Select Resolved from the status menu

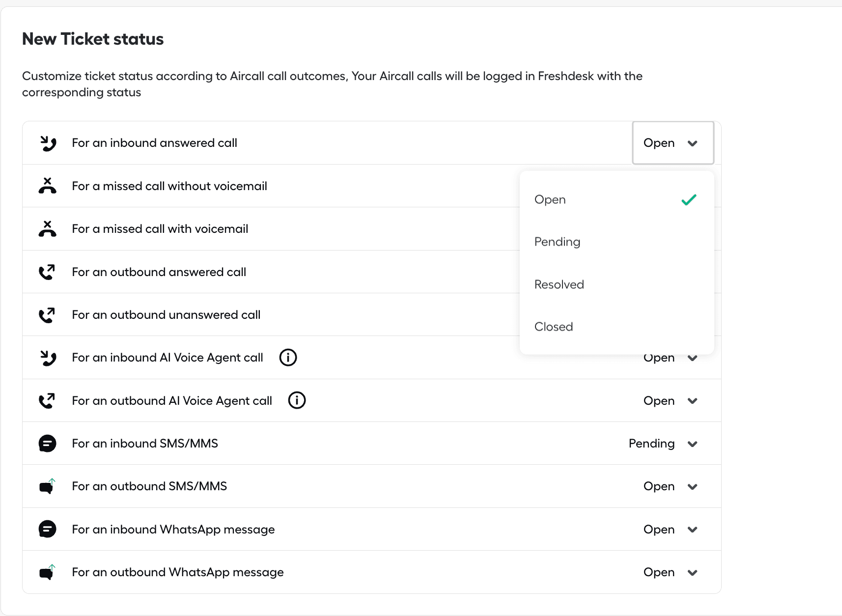(x=617, y=284)
